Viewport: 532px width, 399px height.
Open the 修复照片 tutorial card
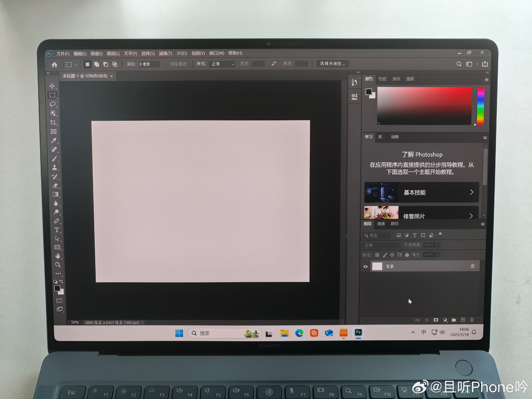point(421,213)
